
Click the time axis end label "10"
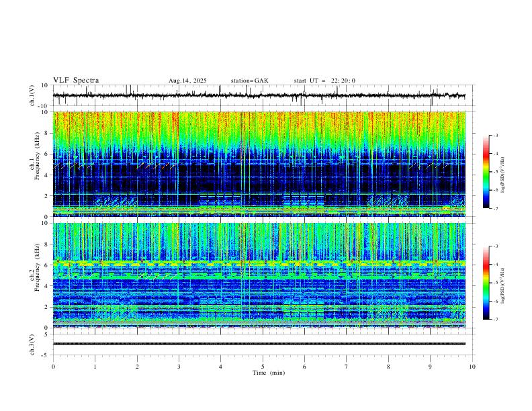pyautogui.click(x=472, y=367)
